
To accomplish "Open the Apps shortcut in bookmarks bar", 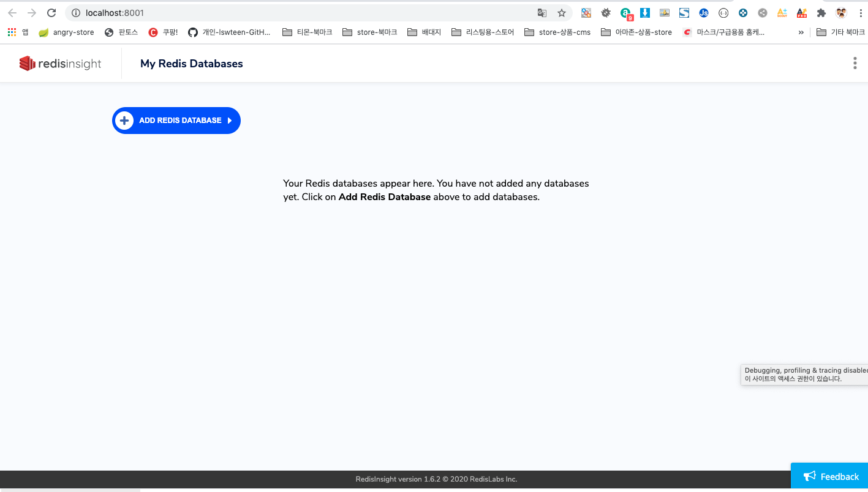I will tap(18, 32).
